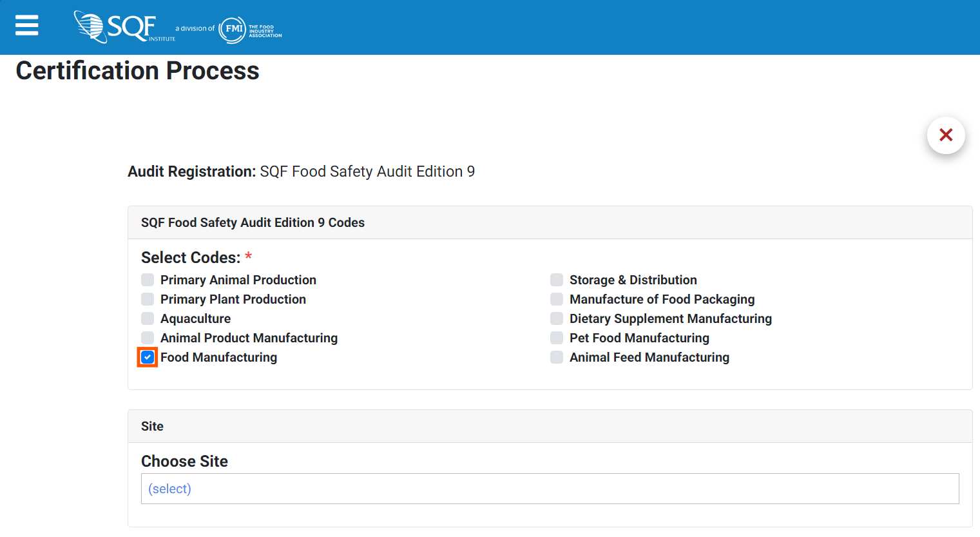Enable Manufacture of Food Packaging code

(x=557, y=299)
